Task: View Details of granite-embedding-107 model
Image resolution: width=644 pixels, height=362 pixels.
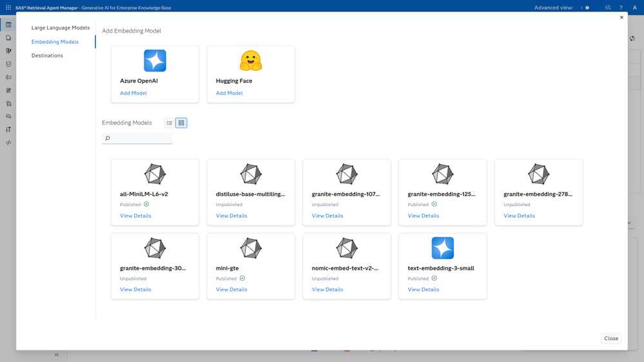Action: point(327,216)
